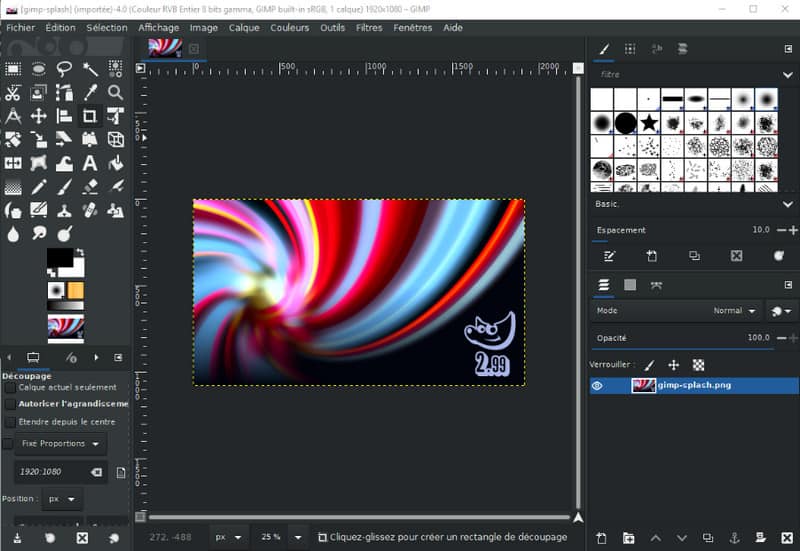This screenshot has width=800, height=551.
Task: Select the Rectangle Select tool
Action: (x=13, y=68)
